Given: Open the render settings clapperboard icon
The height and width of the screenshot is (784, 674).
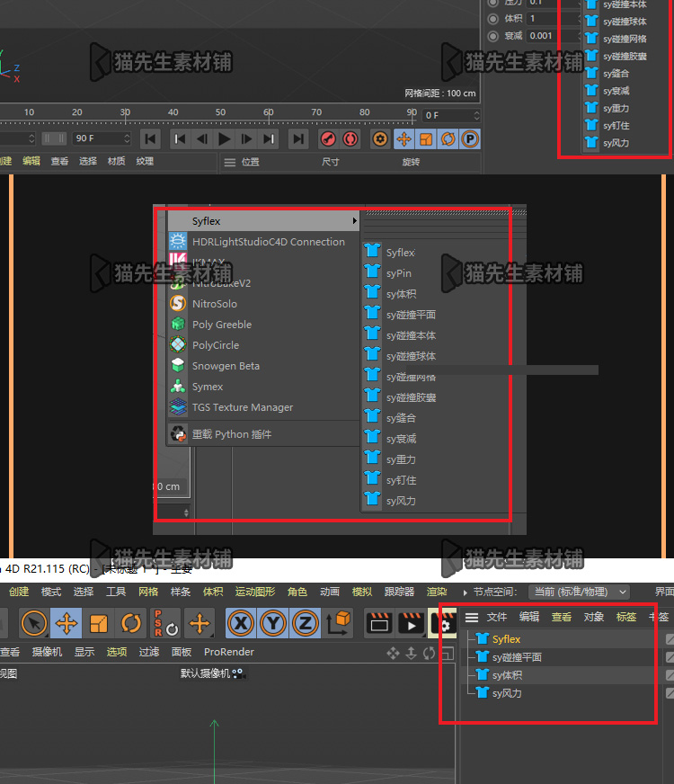Looking at the screenshot, I should (443, 623).
